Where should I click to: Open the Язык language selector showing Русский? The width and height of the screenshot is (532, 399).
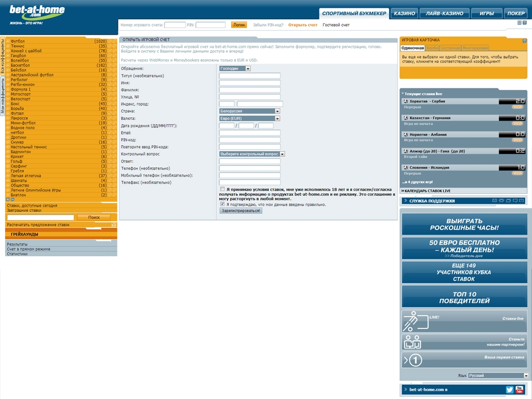(498, 376)
